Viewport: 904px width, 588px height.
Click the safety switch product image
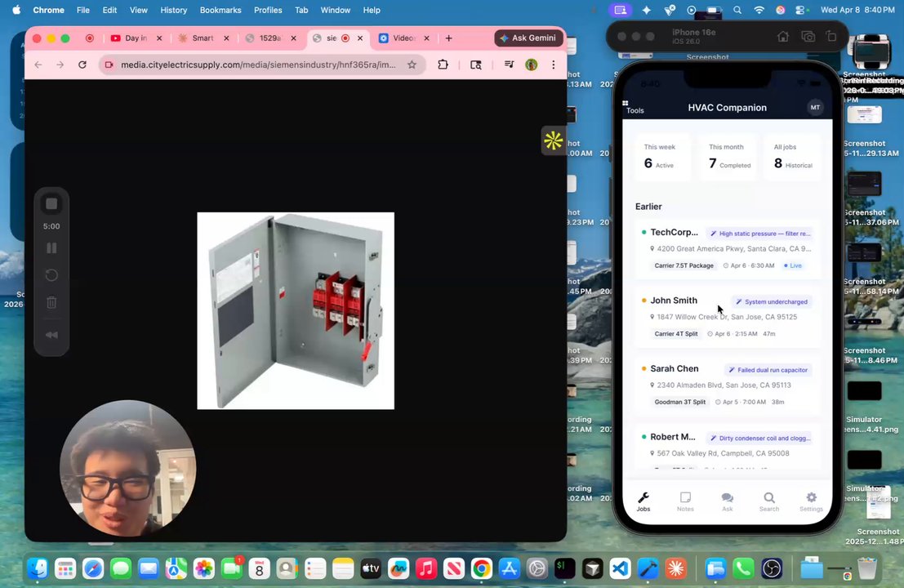point(296,310)
